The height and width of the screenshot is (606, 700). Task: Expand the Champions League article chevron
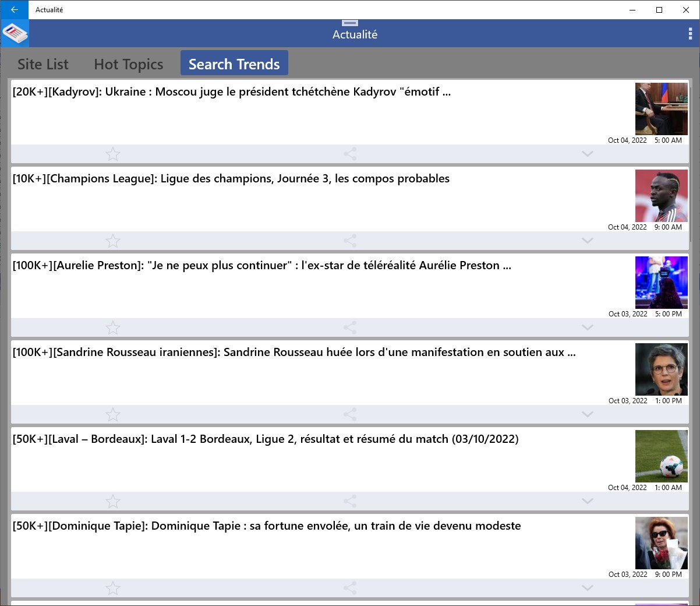[x=588, y=241]
